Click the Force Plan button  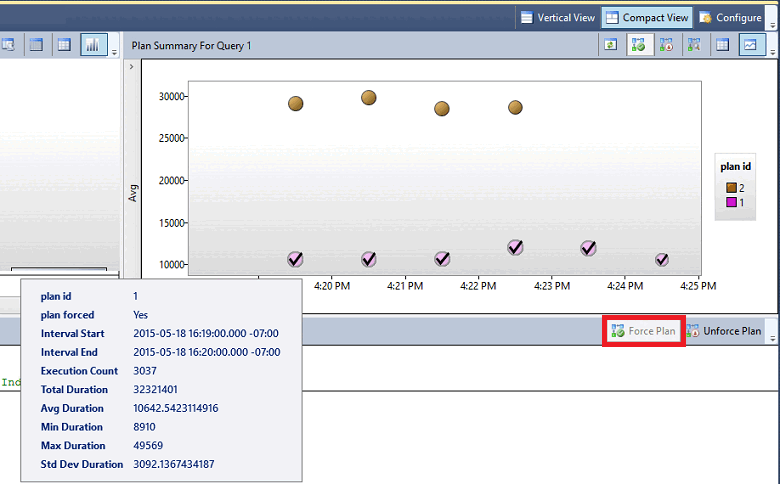[643, 331]
